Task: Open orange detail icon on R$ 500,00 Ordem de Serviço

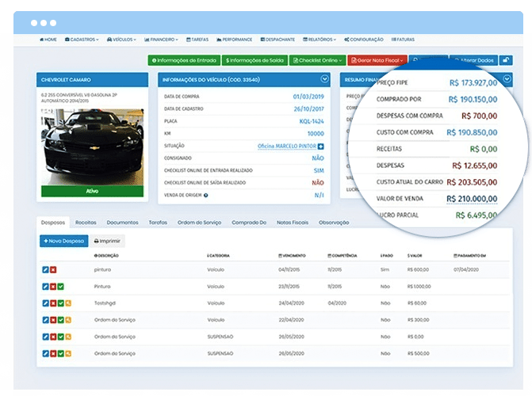Action: [68, 353]
